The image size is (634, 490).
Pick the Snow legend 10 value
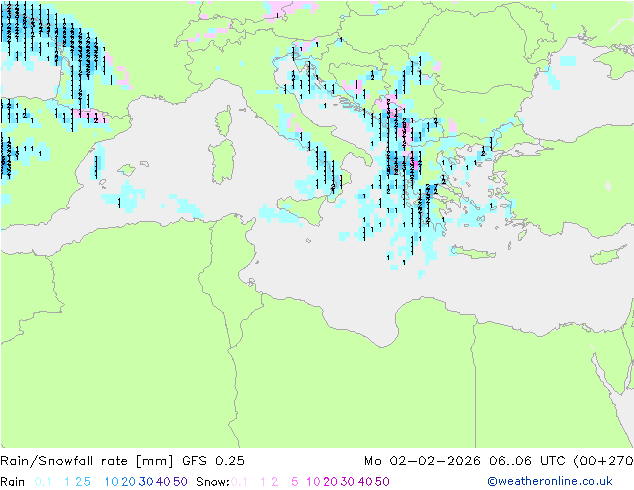click(313, 482)
